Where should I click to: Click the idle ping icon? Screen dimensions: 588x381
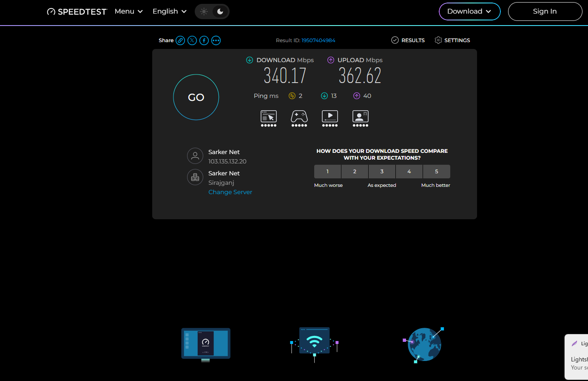[292, 96]
